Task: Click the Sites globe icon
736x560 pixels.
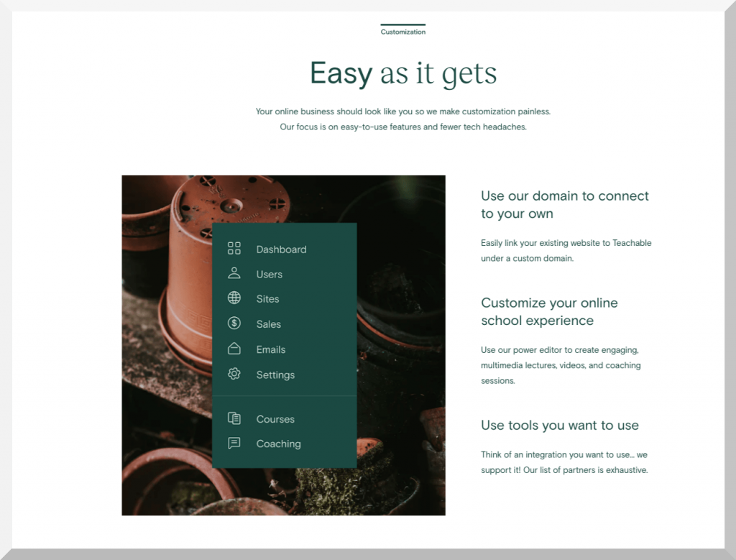Action: [234, 298]
